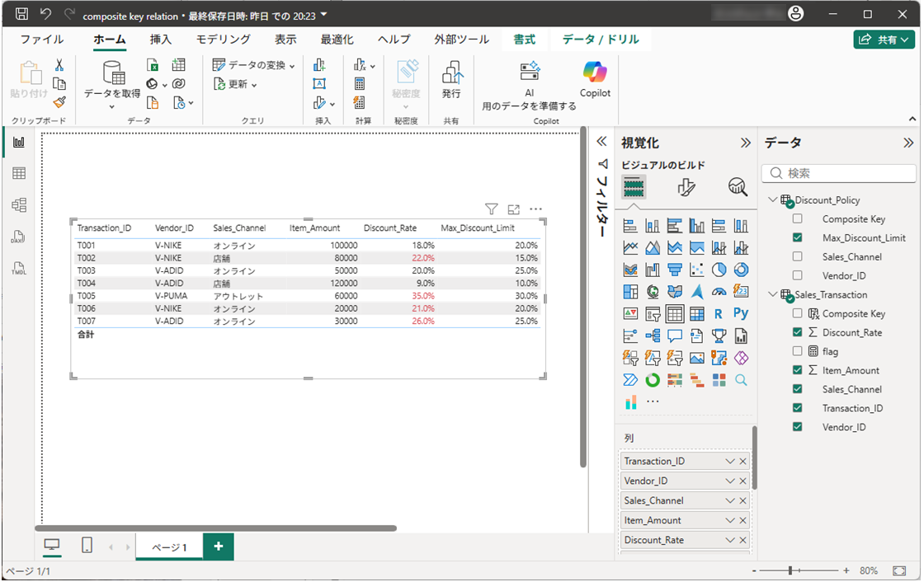Check the flag field checkbox
This screenshot has width=924, height=582.
click(798, 352)
